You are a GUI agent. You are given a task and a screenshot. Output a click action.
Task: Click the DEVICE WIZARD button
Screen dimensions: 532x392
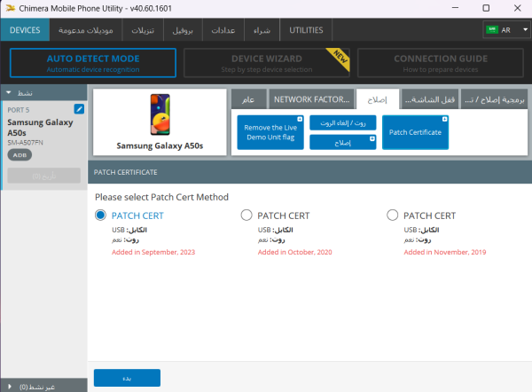(x=267, y=63)
